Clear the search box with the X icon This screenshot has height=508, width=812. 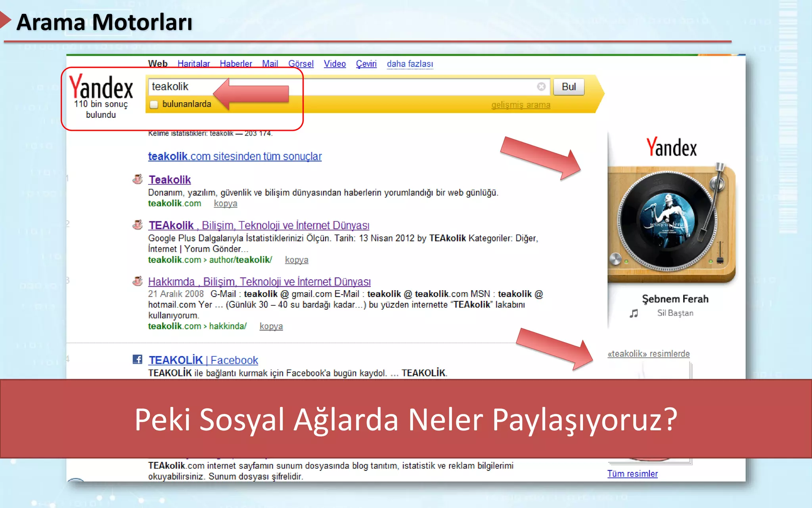(x=541, y=86)
